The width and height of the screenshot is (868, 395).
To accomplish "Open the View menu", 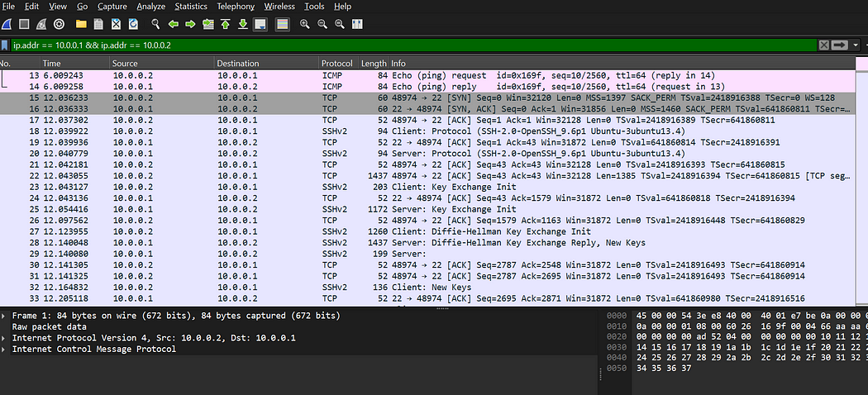I will (x=58, y=7).
